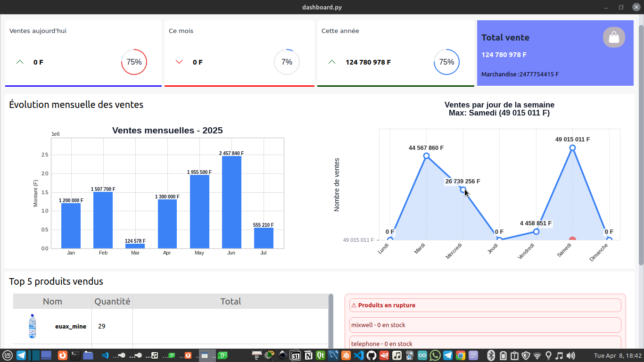Click the 7% progress ring in Ce mois
Screen dimensions: 644x362
(287, 62)
